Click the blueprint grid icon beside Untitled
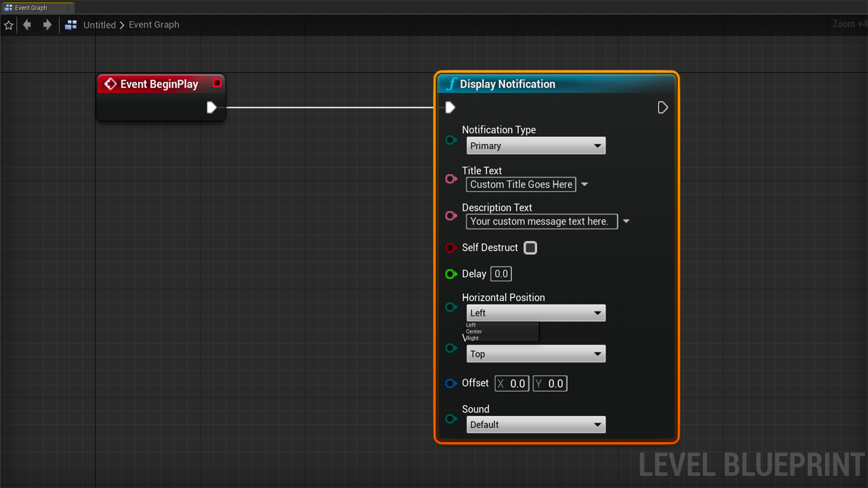This screenshot has height=488, width=868. tap(71, 25)
